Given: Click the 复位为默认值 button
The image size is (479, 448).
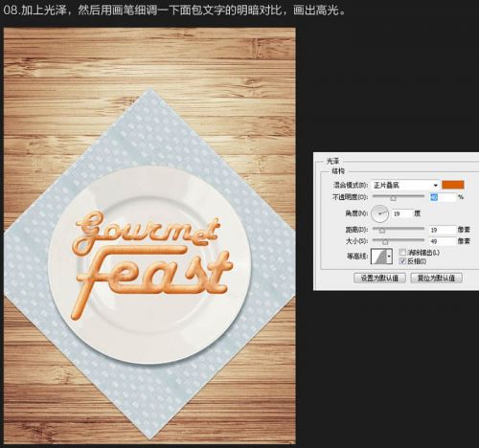Looking at the screenshot, I should [x=436, y=278].
